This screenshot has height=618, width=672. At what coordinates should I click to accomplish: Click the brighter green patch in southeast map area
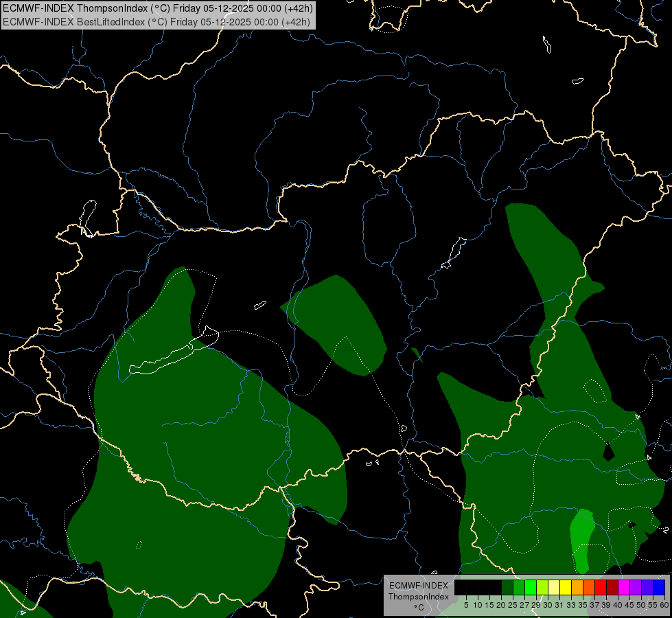581,540
